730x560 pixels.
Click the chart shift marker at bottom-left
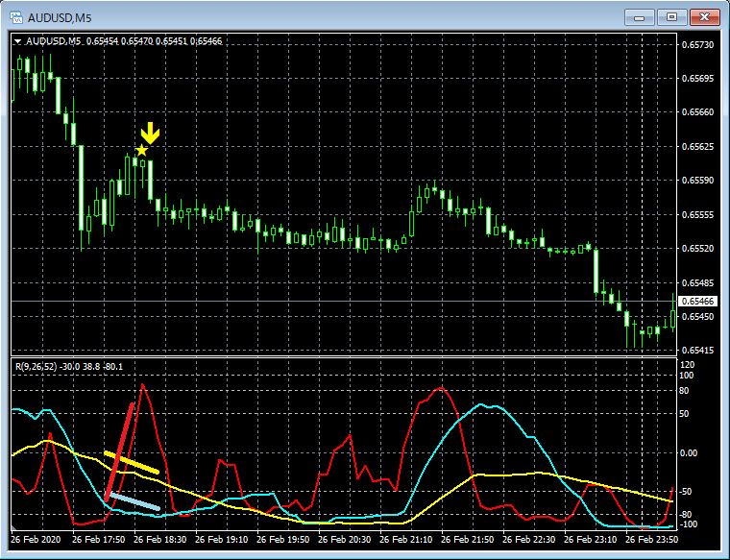pyautogui.click(x=13, y=527)
